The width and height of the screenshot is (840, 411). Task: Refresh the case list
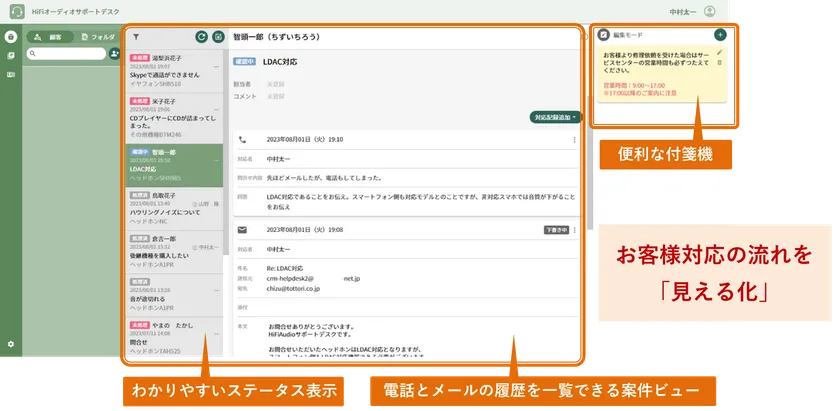(x=201, y=36)
